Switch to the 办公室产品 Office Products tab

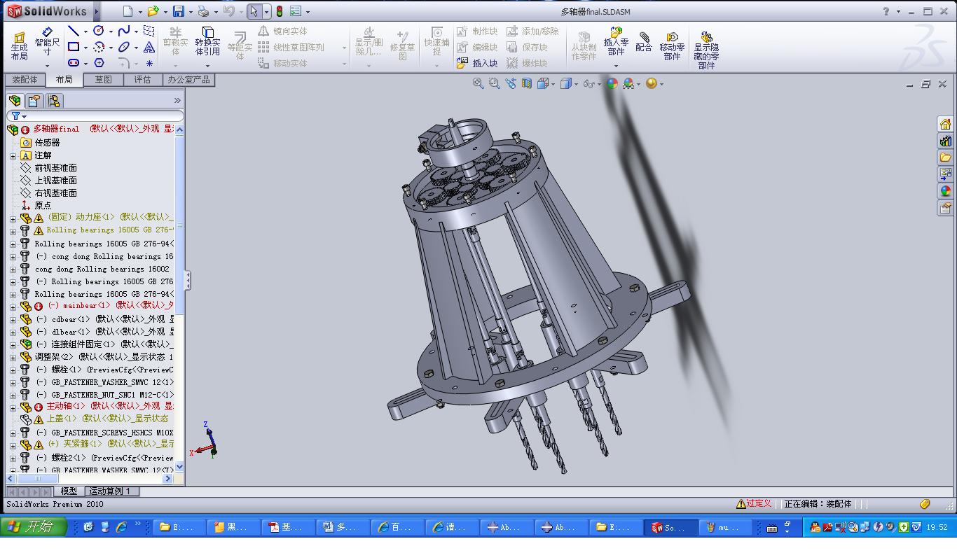(x=188, y=80)
